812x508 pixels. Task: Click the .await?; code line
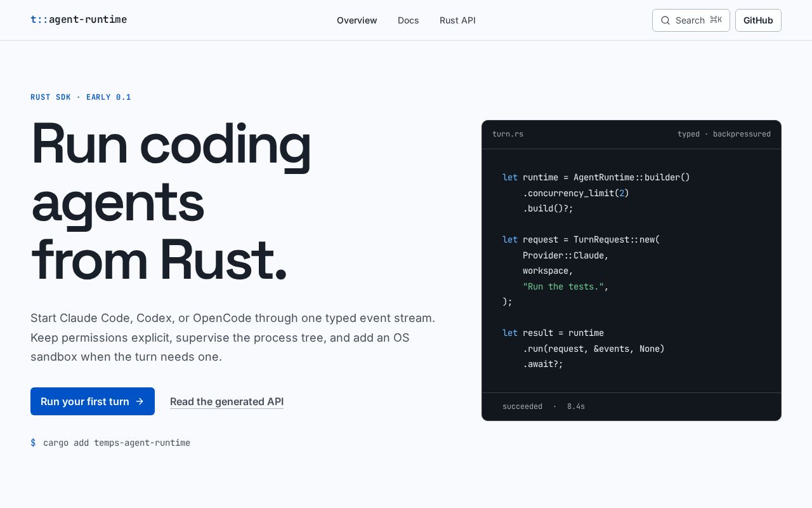[543, 364]
